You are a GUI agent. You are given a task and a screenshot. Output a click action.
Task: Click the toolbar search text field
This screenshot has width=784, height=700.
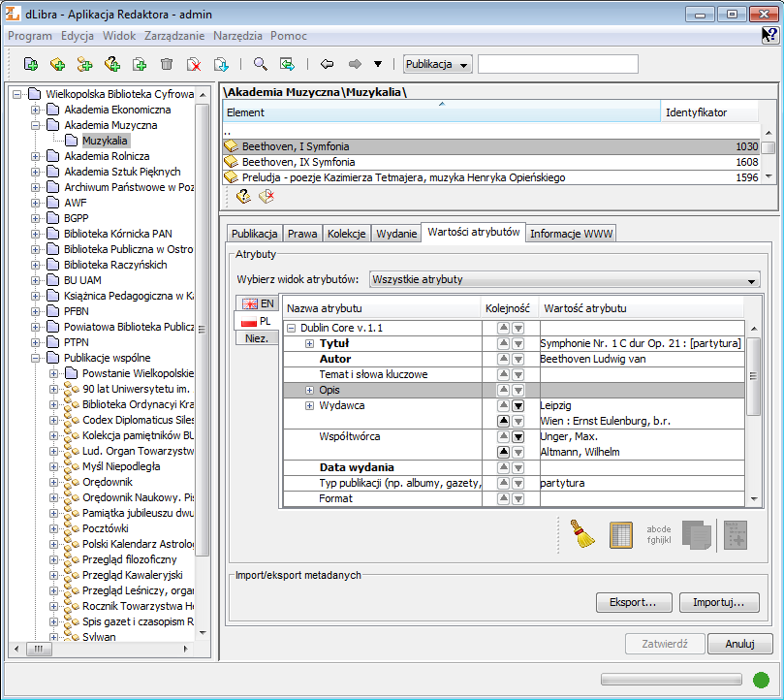pyautogui.click(x=558, y=64)
